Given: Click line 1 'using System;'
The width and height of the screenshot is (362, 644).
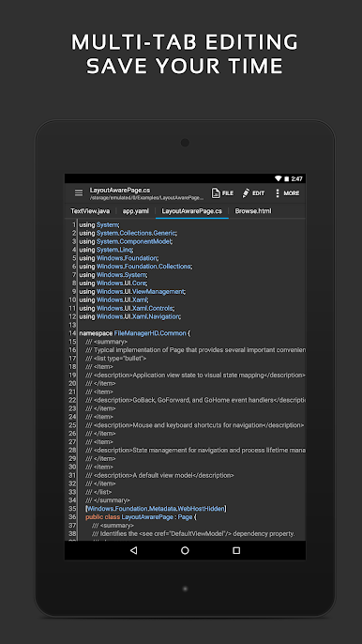Looking at the screenshot, I should click(98, 224).
